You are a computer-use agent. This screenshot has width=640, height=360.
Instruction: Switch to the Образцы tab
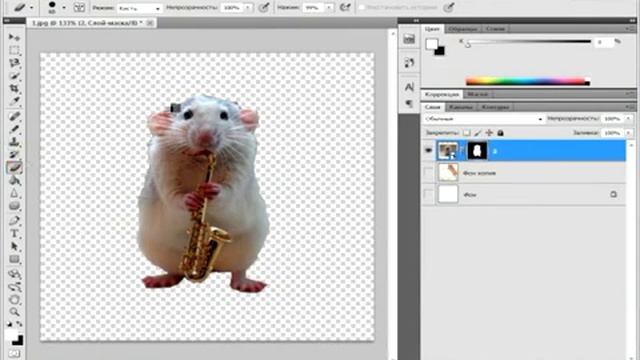point(462,29)
